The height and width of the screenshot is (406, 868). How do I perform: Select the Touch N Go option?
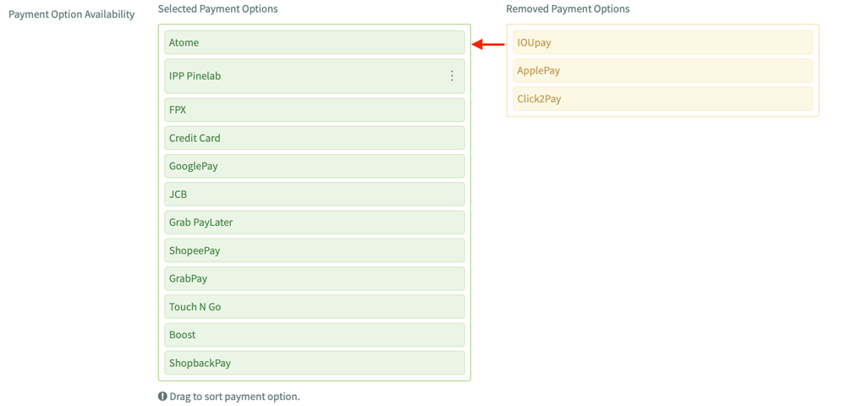[314, 307]
